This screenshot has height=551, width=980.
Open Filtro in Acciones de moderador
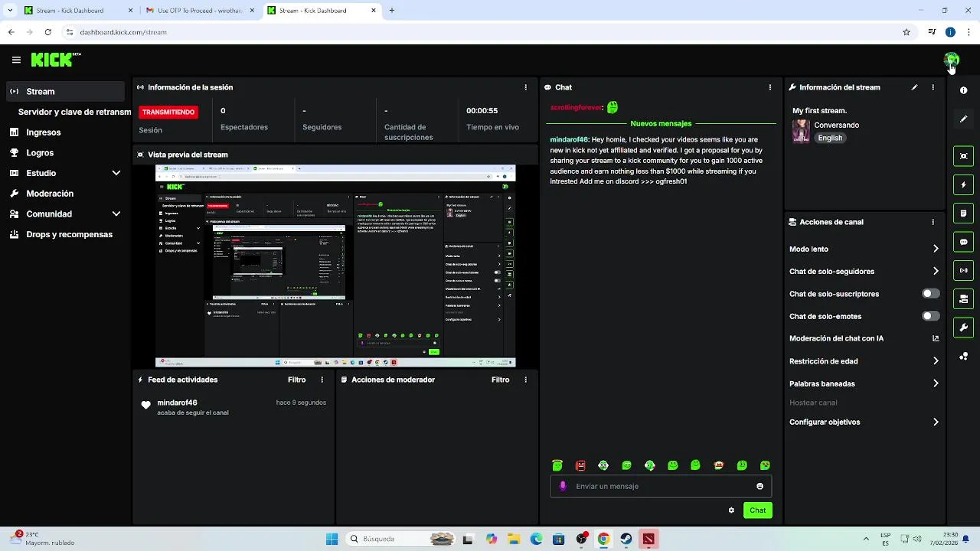(500, 380)
